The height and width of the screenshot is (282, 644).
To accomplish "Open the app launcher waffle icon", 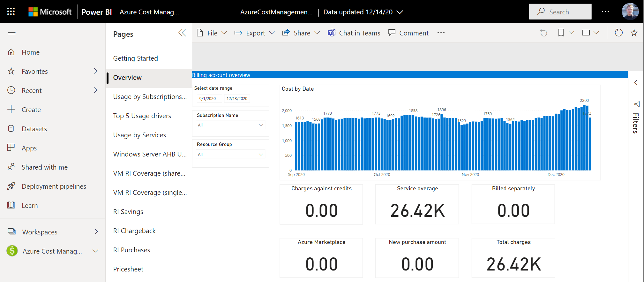I will tap(11, 12).
